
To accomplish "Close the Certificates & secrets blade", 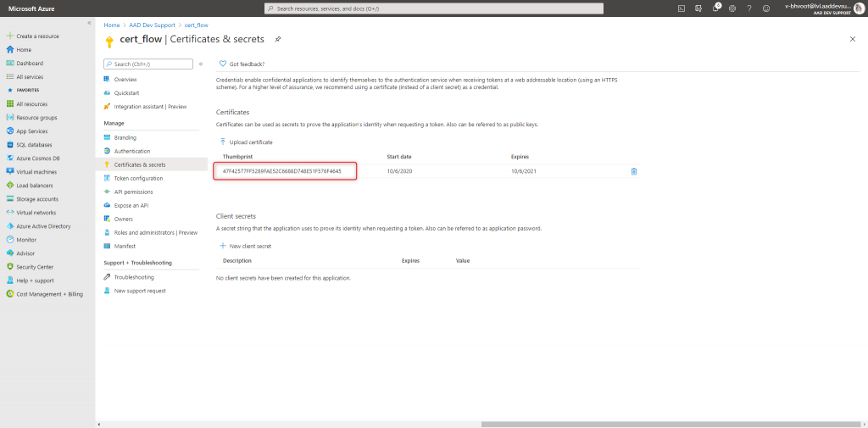I will (x=853, y=39).
